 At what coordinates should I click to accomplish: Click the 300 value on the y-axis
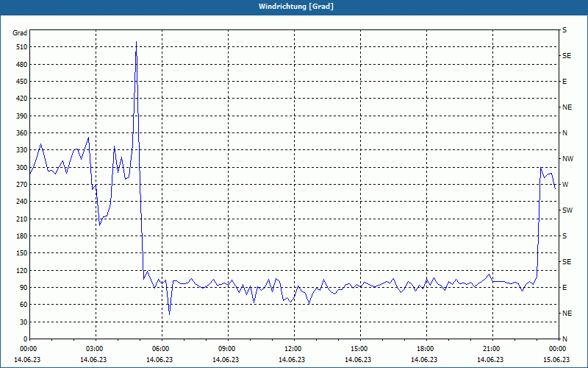pos(22,168)
